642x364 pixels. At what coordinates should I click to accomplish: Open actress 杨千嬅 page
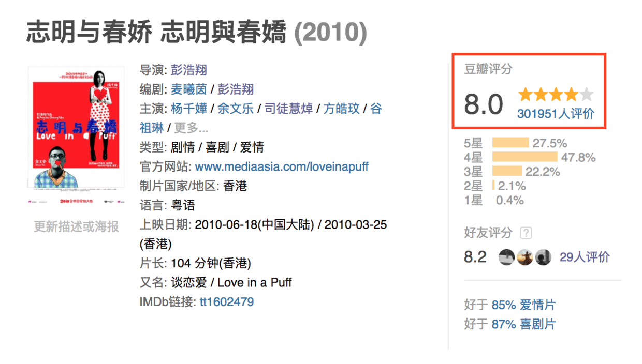click(189, 109)
